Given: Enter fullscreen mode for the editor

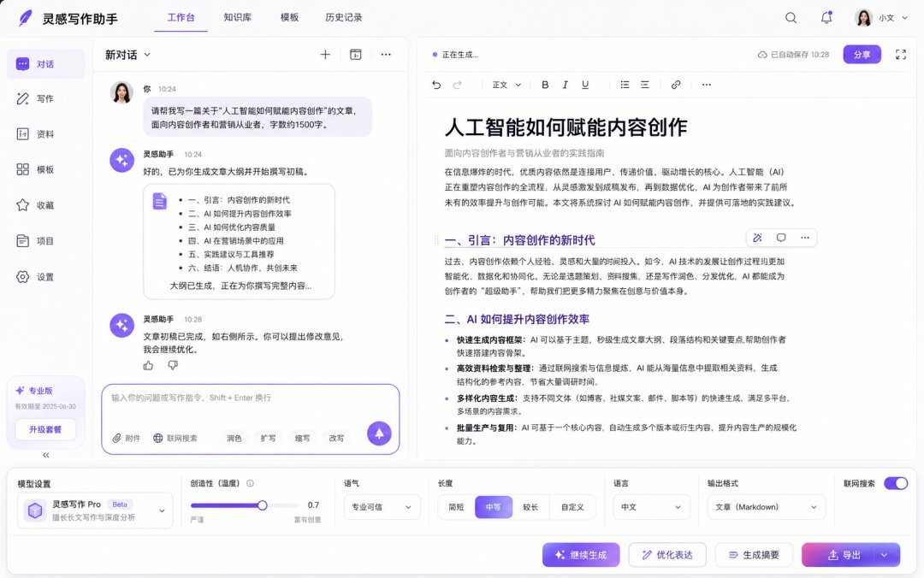Looking at the screenshot, I should pyautogui.click(x=900, y=55).
